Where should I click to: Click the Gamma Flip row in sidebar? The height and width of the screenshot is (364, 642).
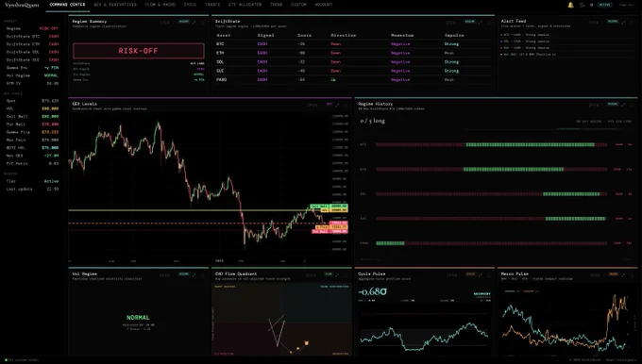pos(32,132)
